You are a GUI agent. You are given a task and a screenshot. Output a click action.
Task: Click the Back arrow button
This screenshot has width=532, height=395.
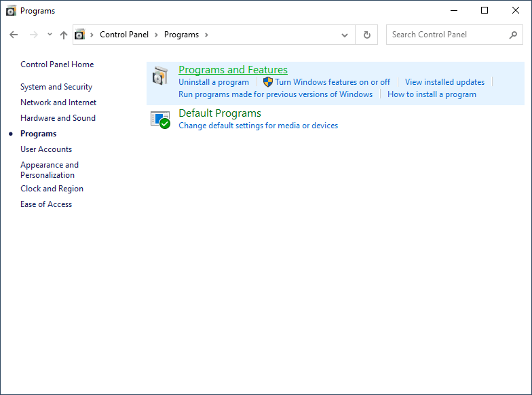(x=14, y=35)
